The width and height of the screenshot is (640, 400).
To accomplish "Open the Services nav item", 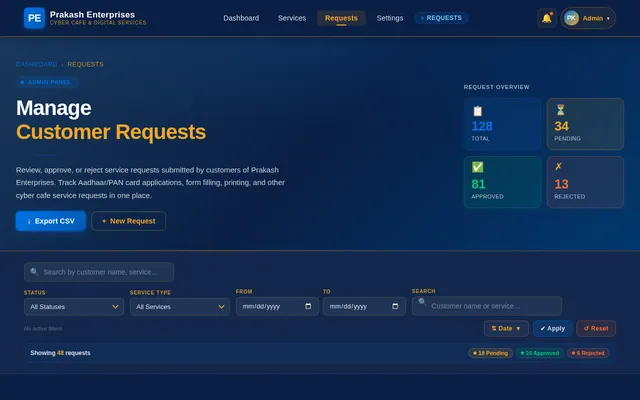I will coord(292,18).
